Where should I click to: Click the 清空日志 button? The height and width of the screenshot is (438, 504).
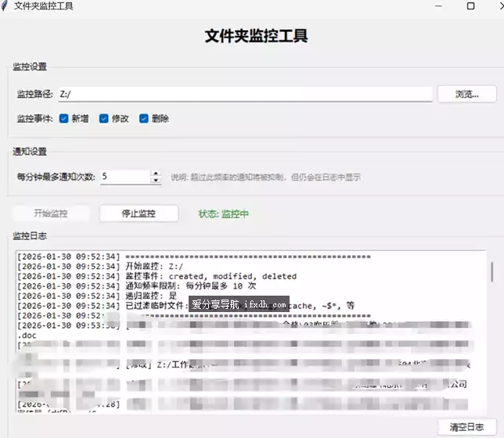pyautogui.click(x=466, y=427)
